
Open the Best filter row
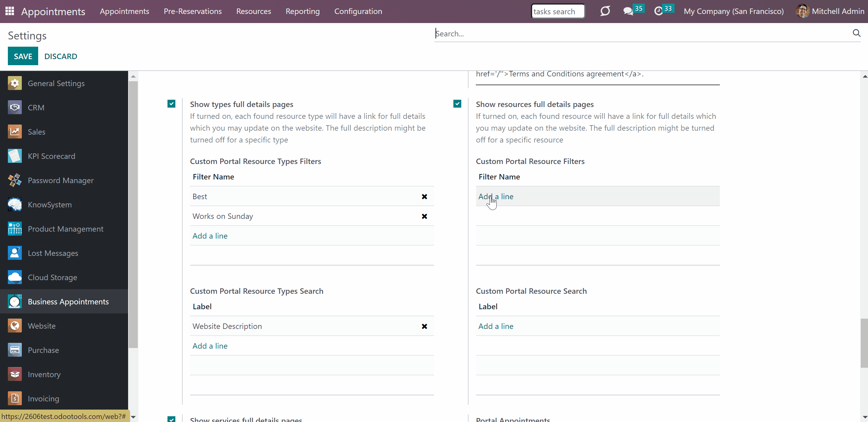coord(312,196)
